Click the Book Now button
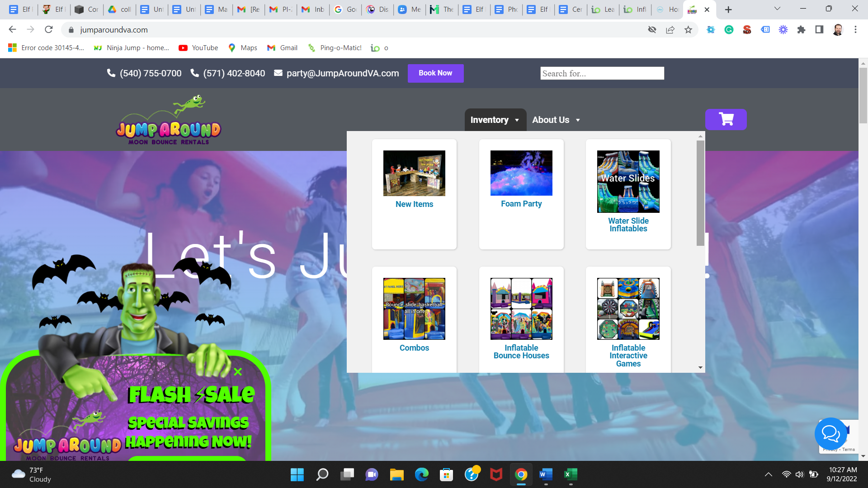The width and height of the screenshot is (868, 488). pyautogui.click(x=435, y=73)
